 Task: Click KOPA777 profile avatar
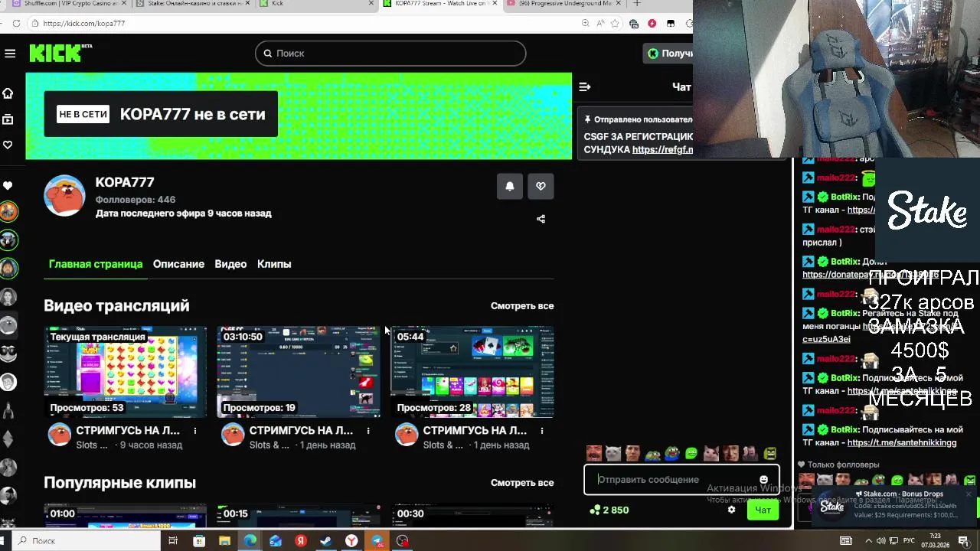tap(64, 197)
